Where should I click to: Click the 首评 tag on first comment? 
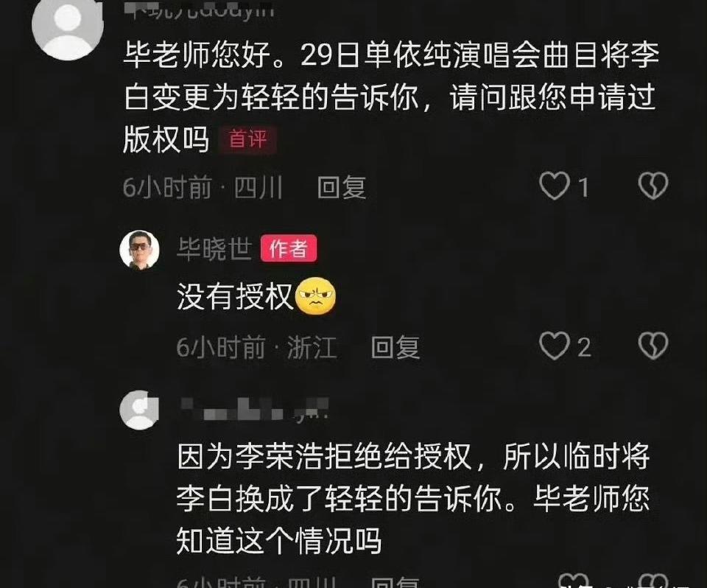click(x=248, y=139)
